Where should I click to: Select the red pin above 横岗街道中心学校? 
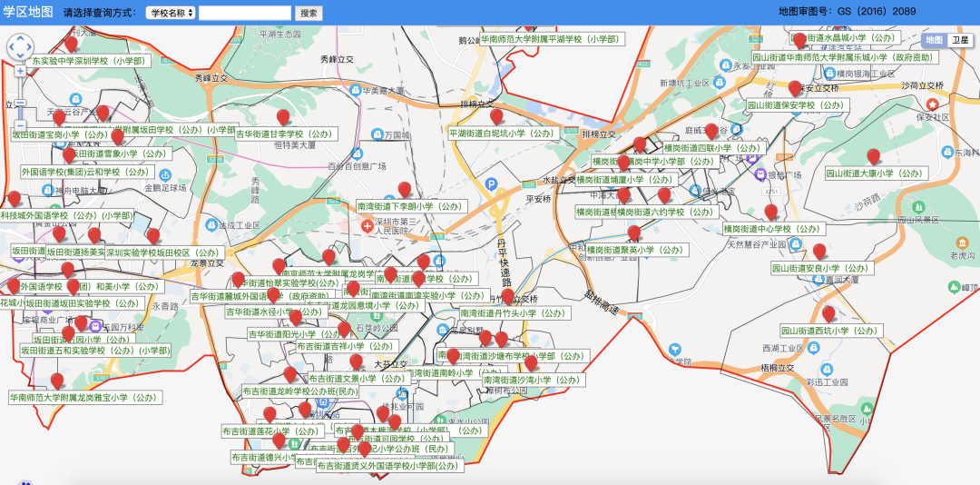click(x=770, y=213)
